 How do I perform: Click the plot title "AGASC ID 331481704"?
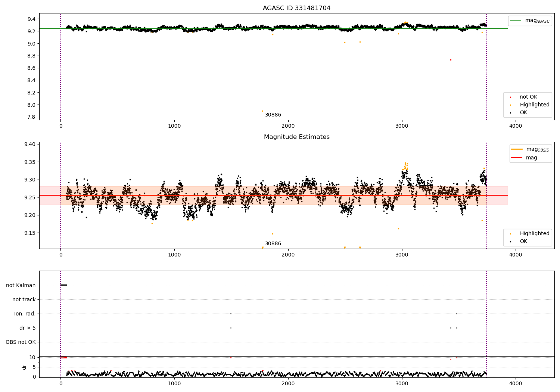click(296, 8)
